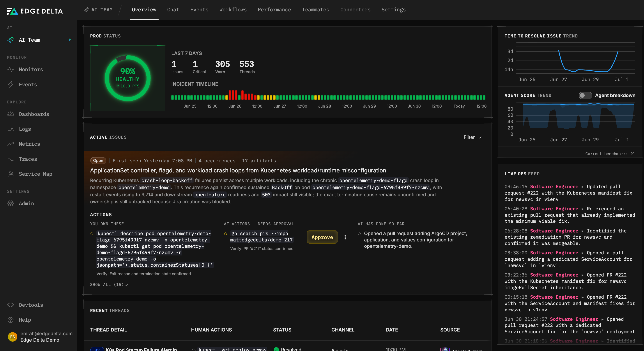The image size is (644, 351).
Task: Open the ApplicationSet controller crash loops issue title
Action: tap(238, 170)
